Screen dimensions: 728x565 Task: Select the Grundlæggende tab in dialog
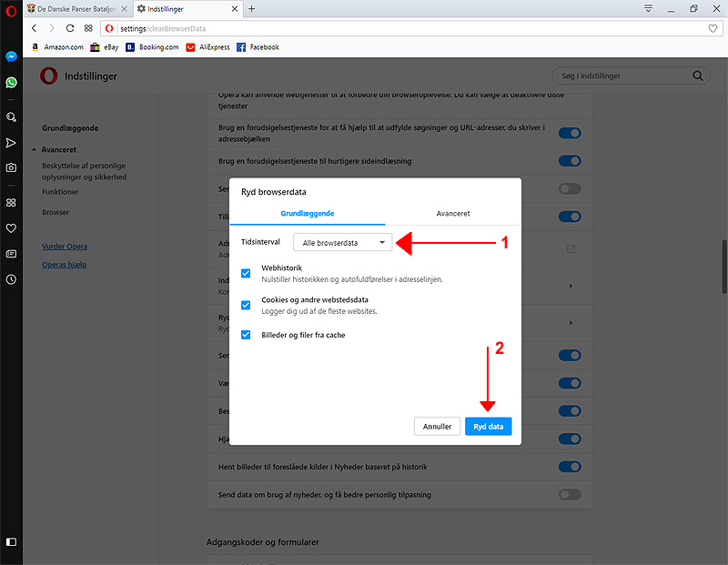point(308,214)
